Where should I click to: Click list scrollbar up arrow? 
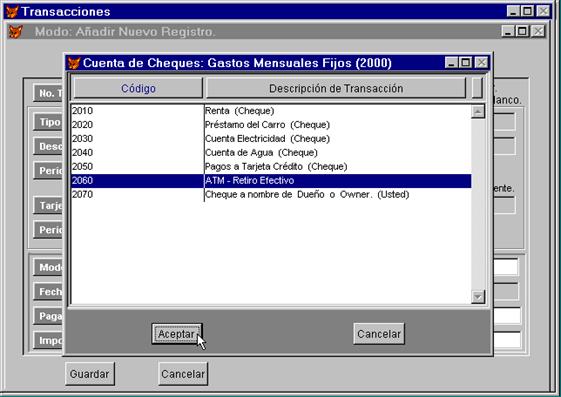[x=478, y=111]
